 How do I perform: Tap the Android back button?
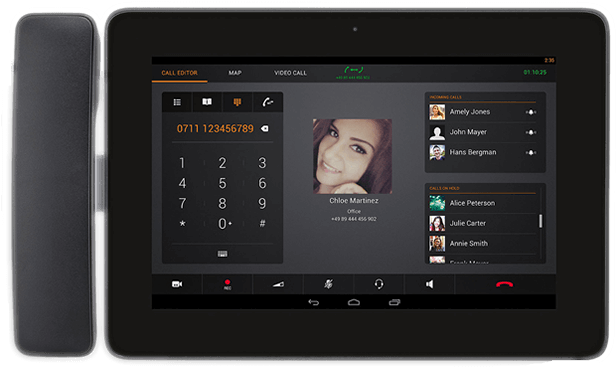coord(314,302)
